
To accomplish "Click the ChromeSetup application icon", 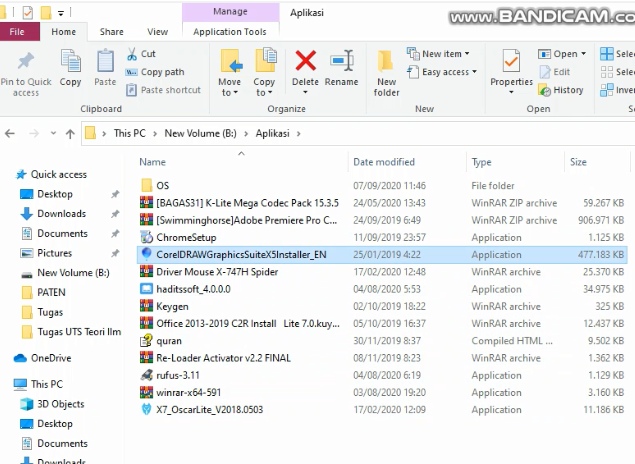I will coord(146,237).
